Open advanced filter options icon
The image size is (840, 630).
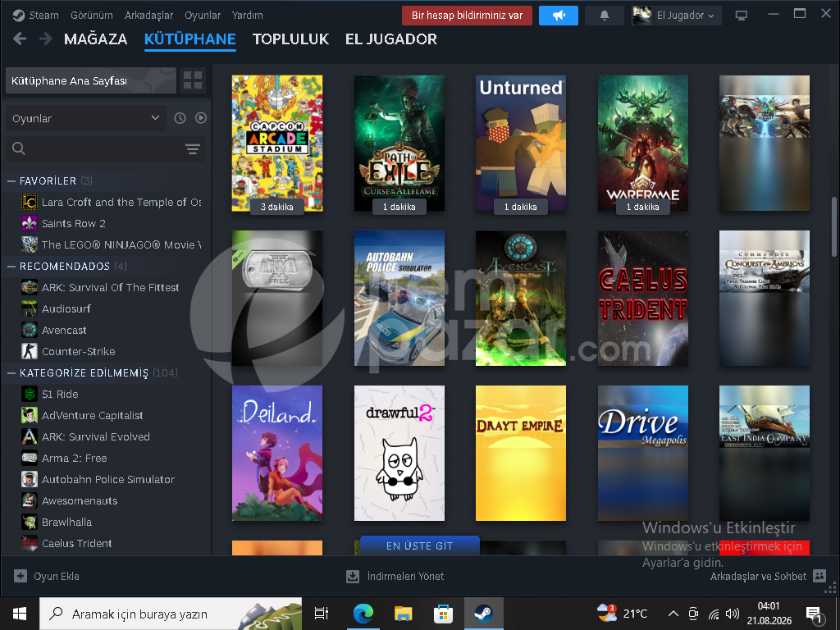192,149
